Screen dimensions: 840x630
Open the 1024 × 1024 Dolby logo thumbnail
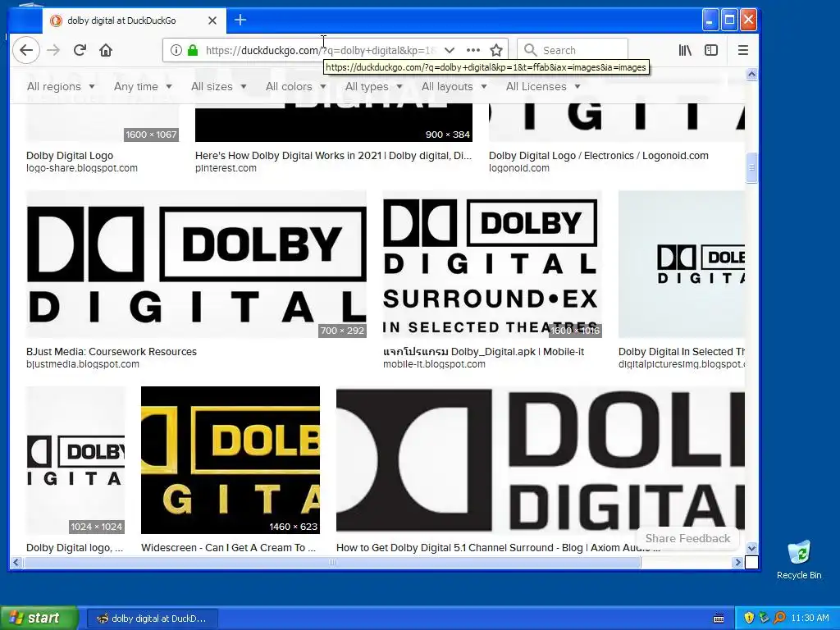pyautogui.click(x=75, y=460)
